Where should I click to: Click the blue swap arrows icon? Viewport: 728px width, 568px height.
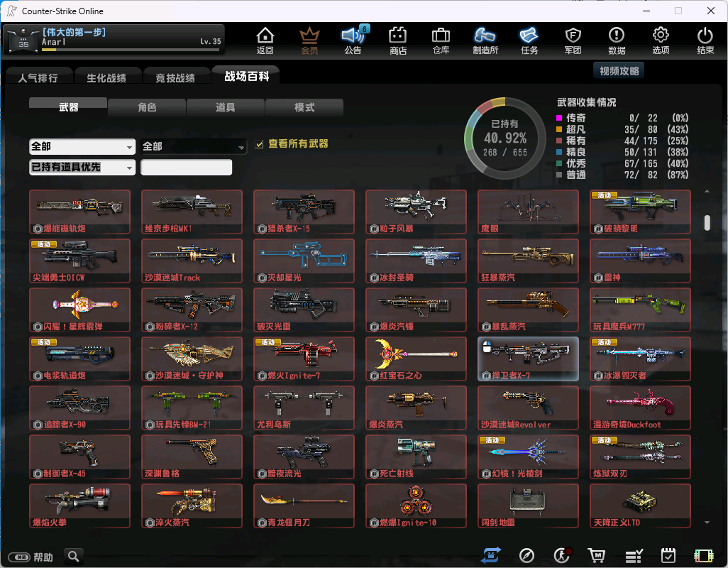[x=491, y=555]
